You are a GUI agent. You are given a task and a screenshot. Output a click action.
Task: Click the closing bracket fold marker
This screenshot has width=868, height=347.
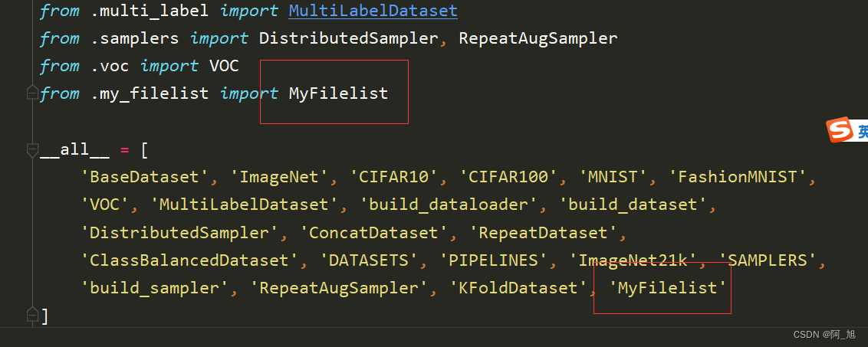click(x=32, y=314)
